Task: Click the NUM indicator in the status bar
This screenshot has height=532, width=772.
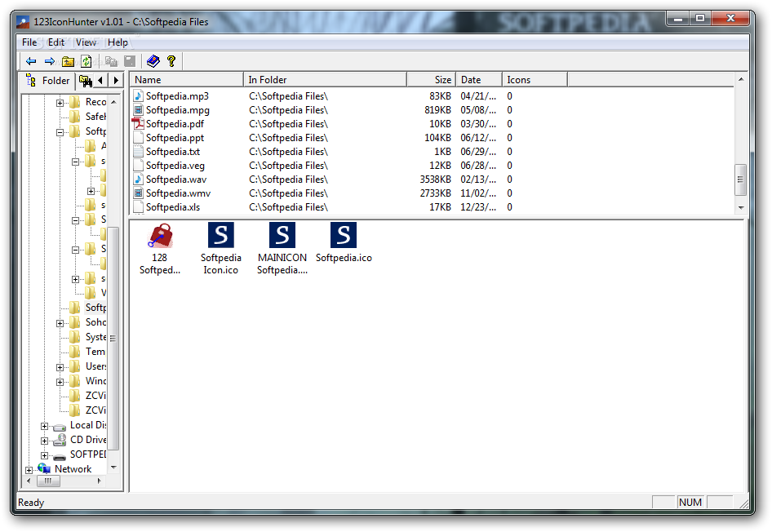Action: [690, 503]
